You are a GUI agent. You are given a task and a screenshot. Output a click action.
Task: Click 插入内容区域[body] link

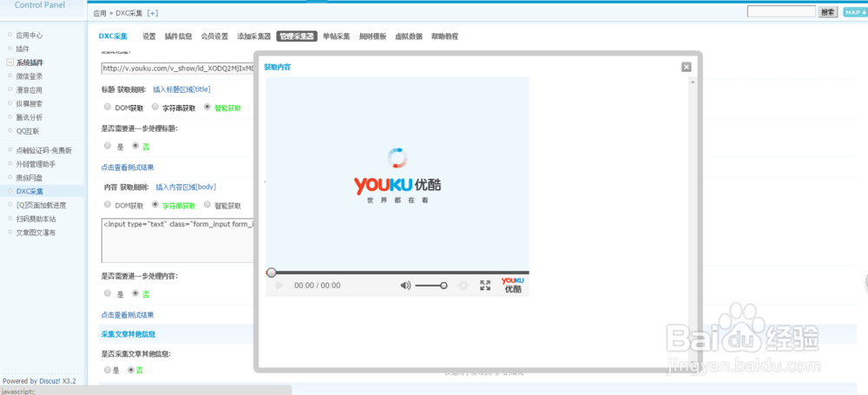click(x=186, y=188)
